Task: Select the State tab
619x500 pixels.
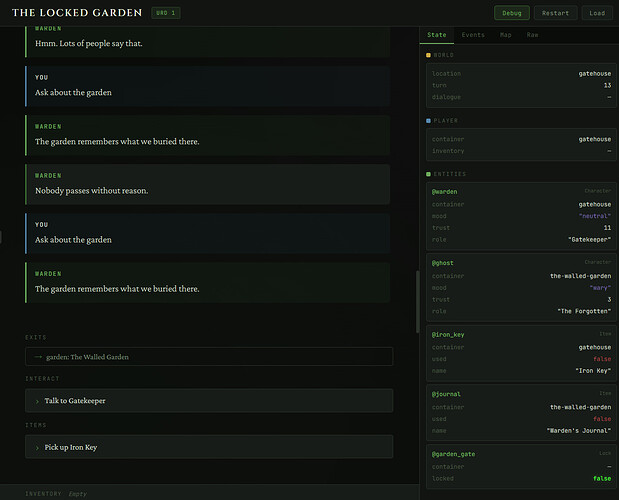Action: pyautogui.click(x=437, y=35)
